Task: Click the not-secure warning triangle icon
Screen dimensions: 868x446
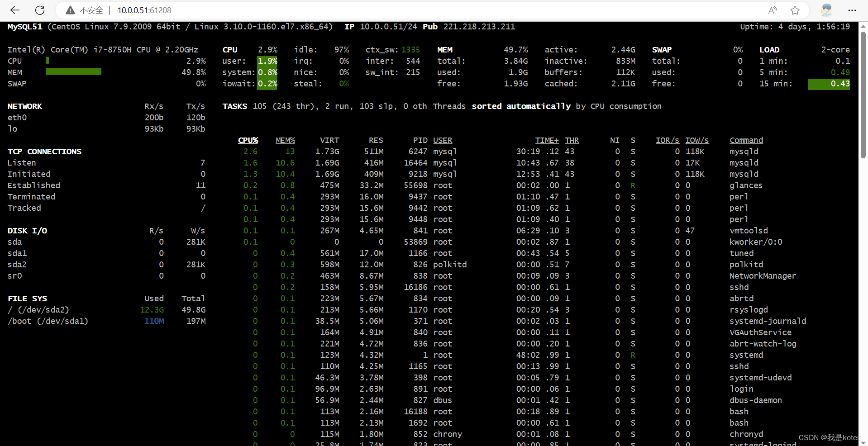Action: 70,10
